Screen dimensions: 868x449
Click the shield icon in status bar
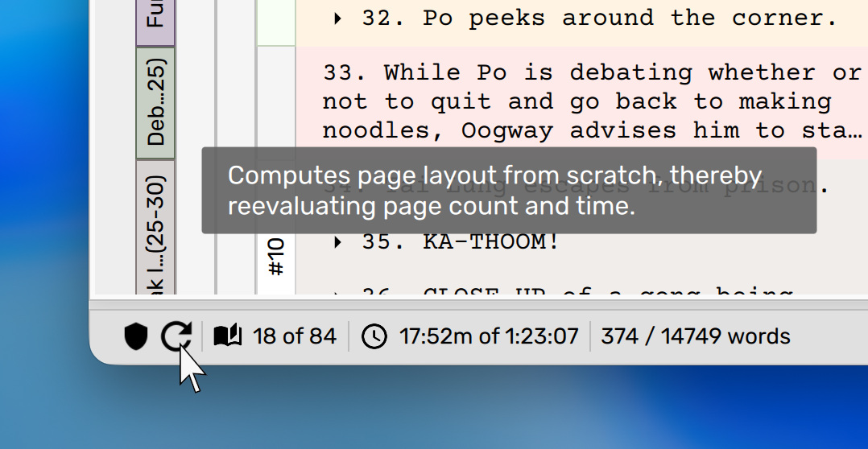point(136,336)
